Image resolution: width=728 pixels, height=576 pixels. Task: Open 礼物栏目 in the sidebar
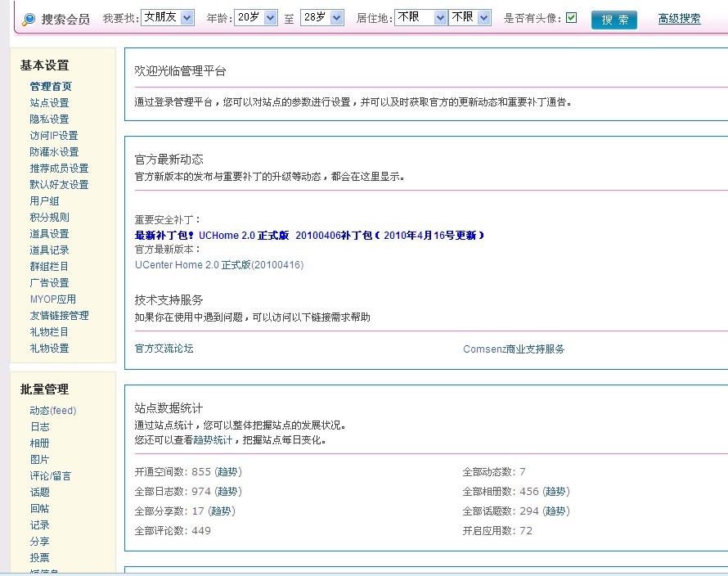click(x=49, y=331)
